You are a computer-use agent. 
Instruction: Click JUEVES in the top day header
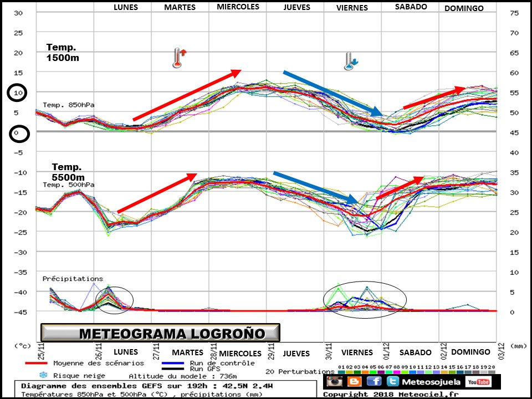pyautogui.click(x=297, y=7)
